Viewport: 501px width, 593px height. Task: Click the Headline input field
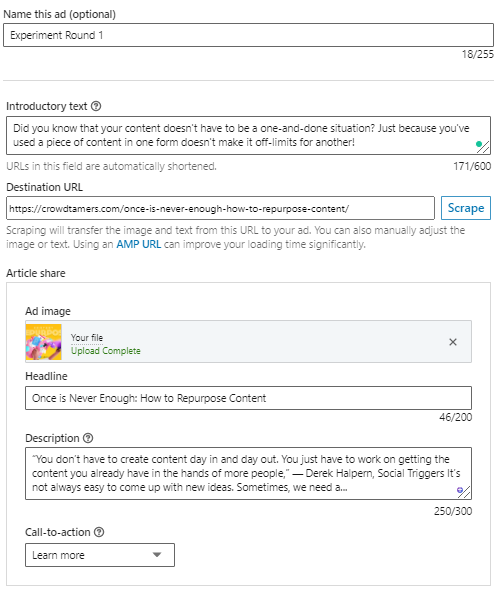tap(248, 398)
